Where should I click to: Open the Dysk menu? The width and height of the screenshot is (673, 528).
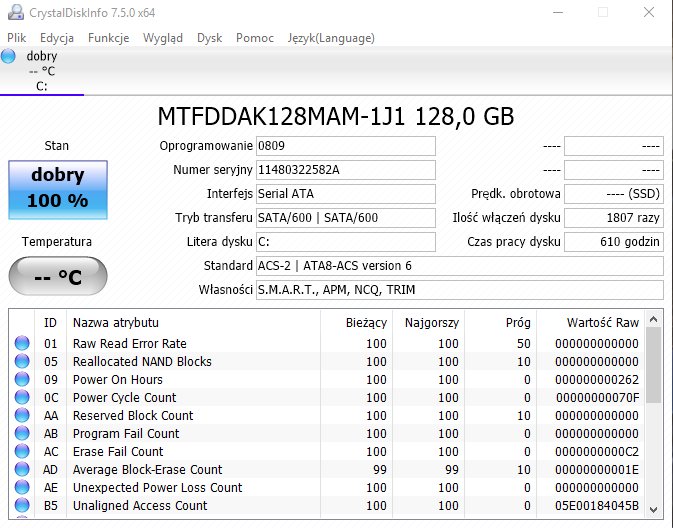(x=209, y=38)
